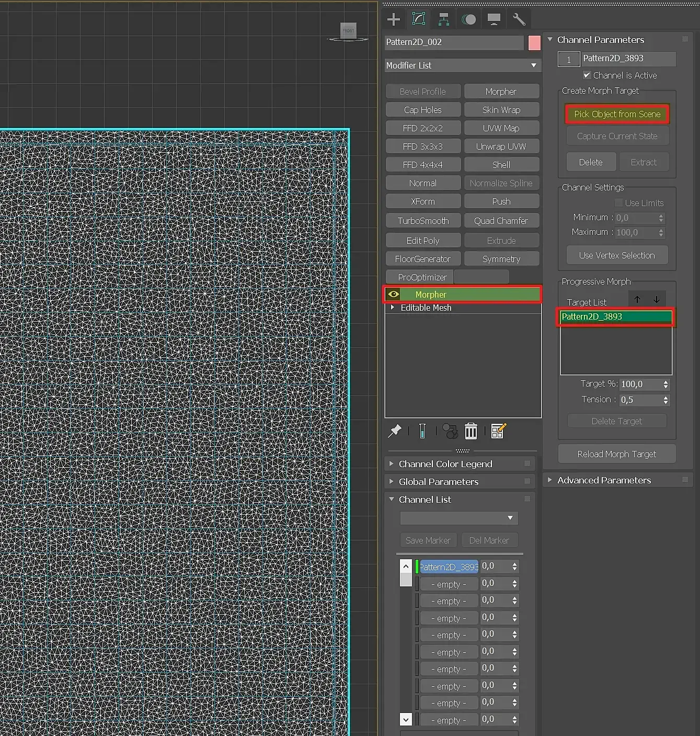Open the Display panel monitor icon
Screen dimensions: 700x736
tap(494, 19)
